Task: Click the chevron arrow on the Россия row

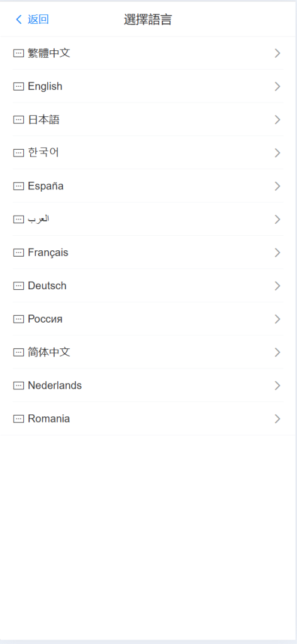Action: 277,319
